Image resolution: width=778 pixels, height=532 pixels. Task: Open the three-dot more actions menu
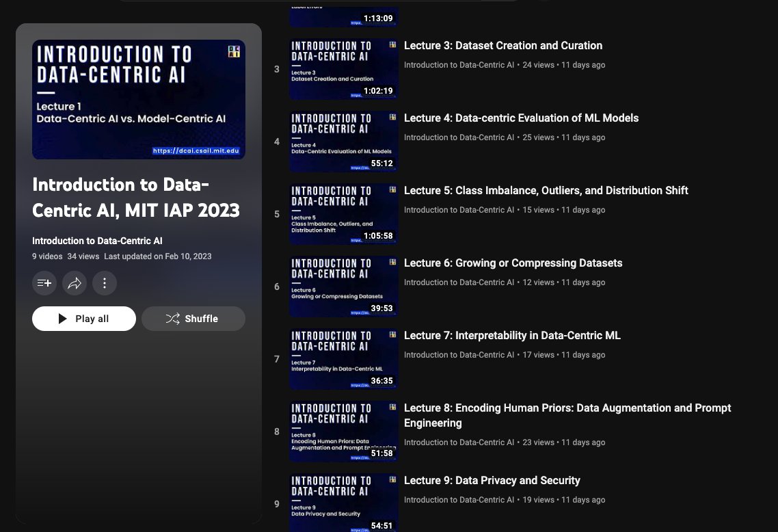click(x=104, y=283)
